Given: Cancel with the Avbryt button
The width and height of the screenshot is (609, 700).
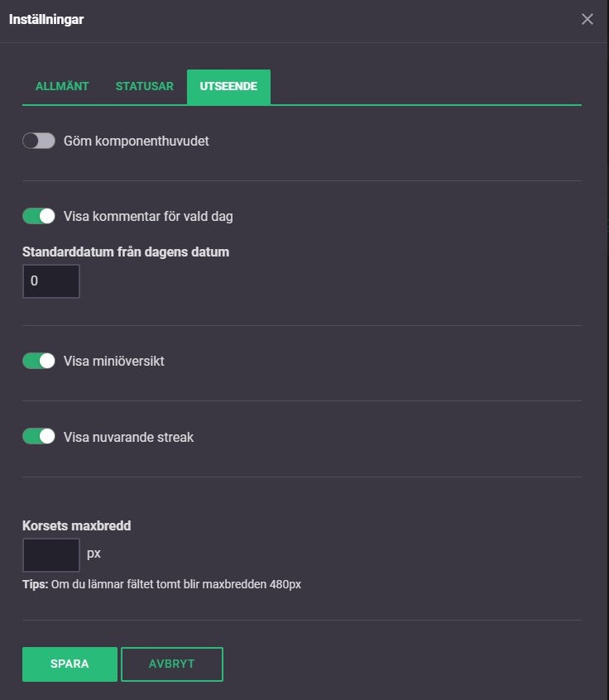Looking at the screenshot, I should coord(171,664).
